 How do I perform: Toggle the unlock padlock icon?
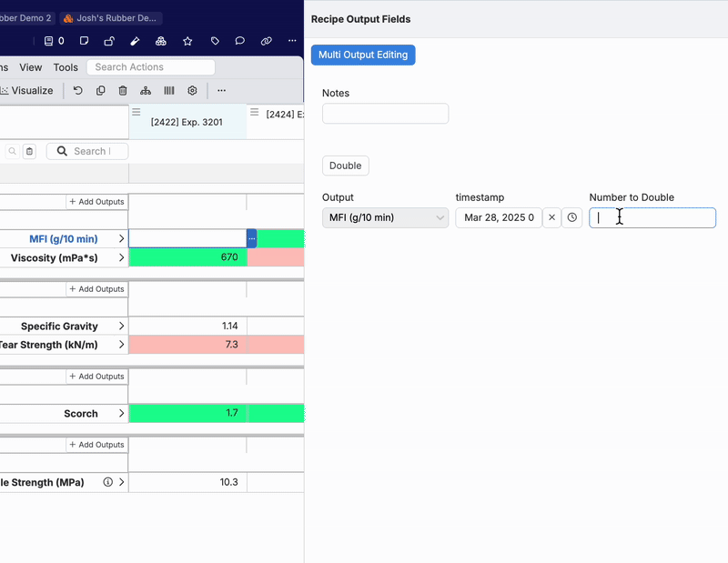point(109,41)
